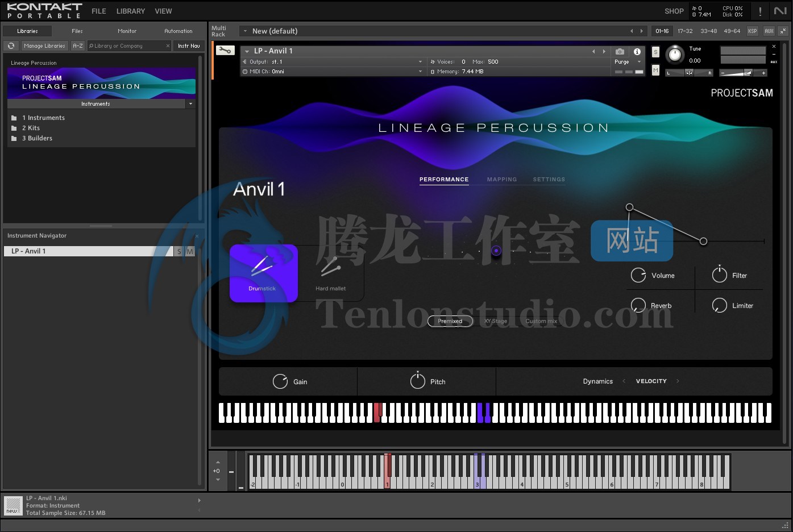
Task: Click the Filter knob
Action: [x=720, y=275]
